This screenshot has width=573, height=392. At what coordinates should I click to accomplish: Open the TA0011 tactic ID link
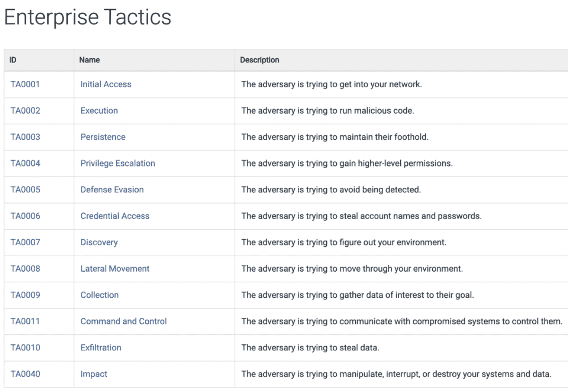pos(25,321)
